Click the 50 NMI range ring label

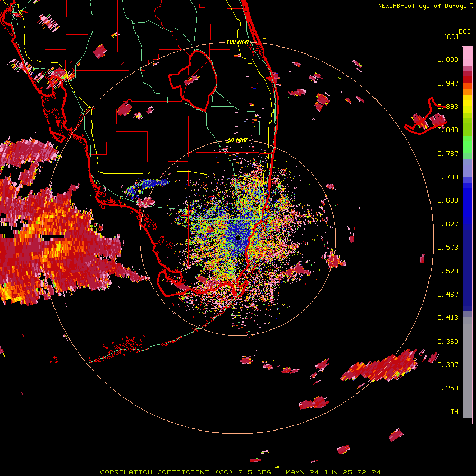click(x=237, y=140)
